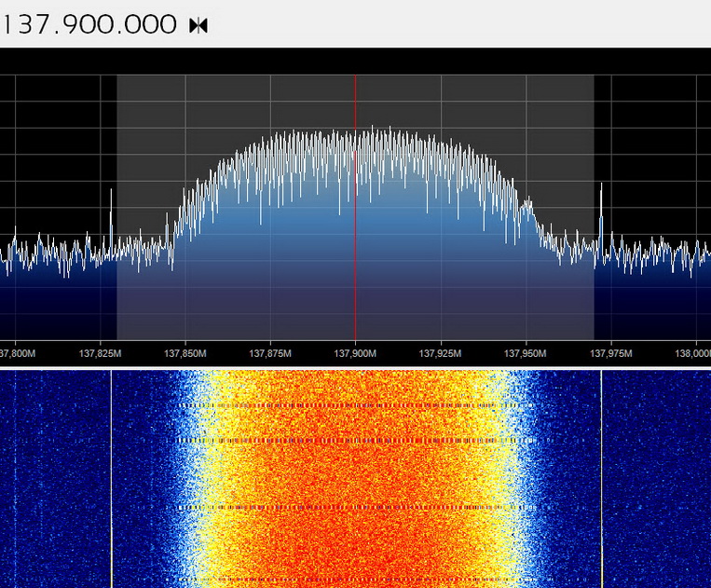Click the red center frequency marker line
711x588 pixels.
356,208
